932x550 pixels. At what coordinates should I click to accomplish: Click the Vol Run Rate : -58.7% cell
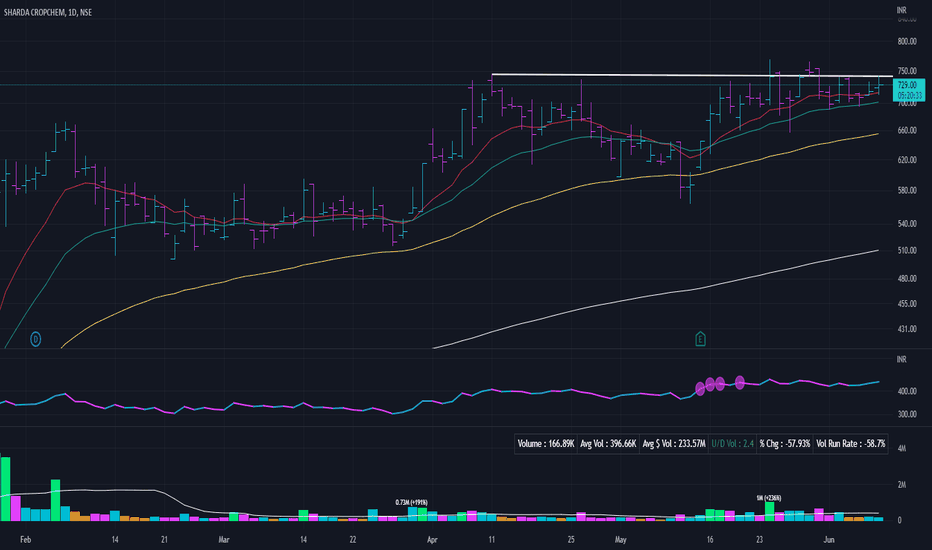(850, 444)
